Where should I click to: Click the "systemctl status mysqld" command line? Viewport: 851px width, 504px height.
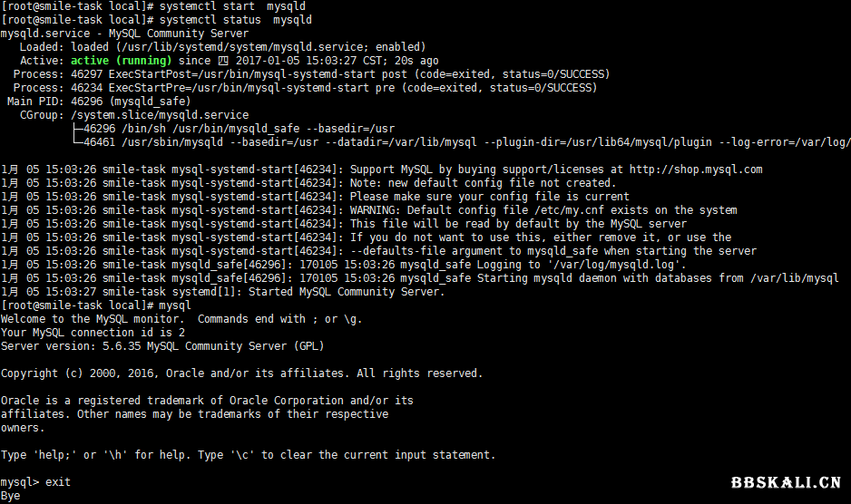pos(235,19)
